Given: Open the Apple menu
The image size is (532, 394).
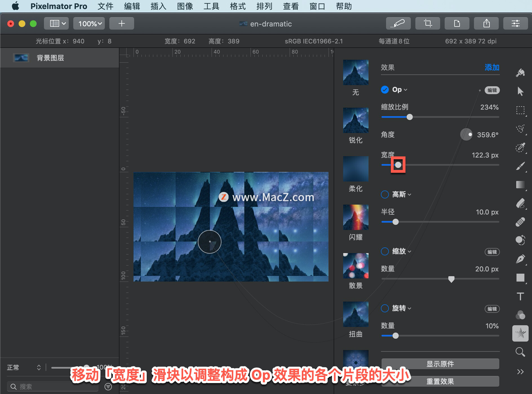Looking at the screenshot, I should [16, 6].
